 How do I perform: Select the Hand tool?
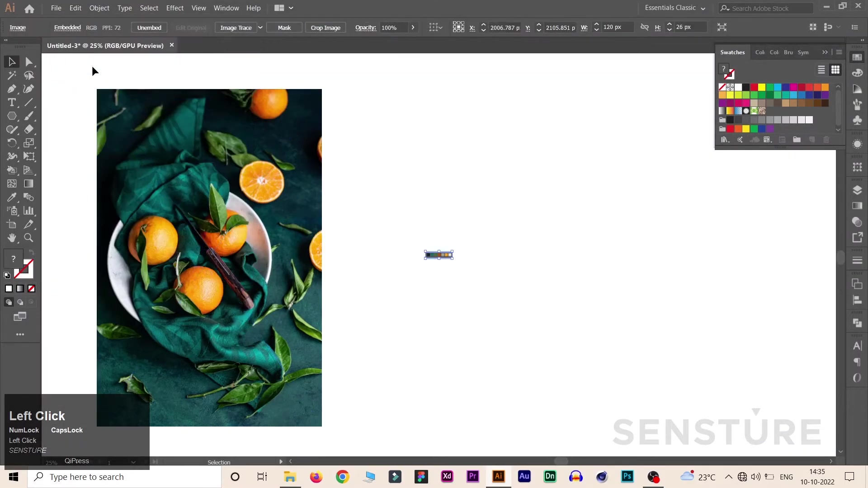click(12, 238)
